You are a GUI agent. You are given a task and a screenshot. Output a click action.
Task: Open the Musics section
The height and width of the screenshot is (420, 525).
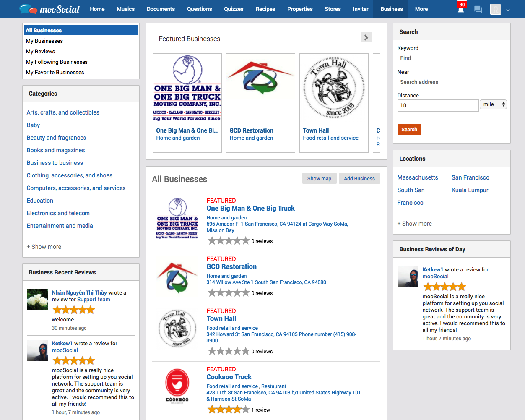(126, 9)
